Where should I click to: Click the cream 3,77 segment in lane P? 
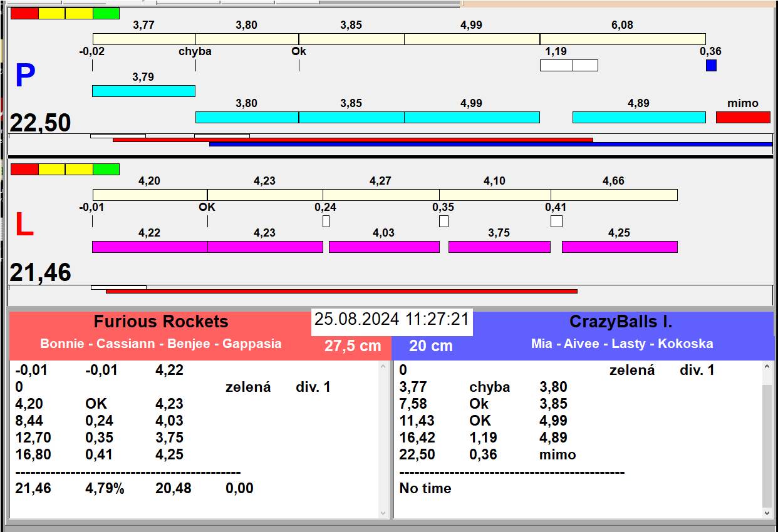click(144, 39)
